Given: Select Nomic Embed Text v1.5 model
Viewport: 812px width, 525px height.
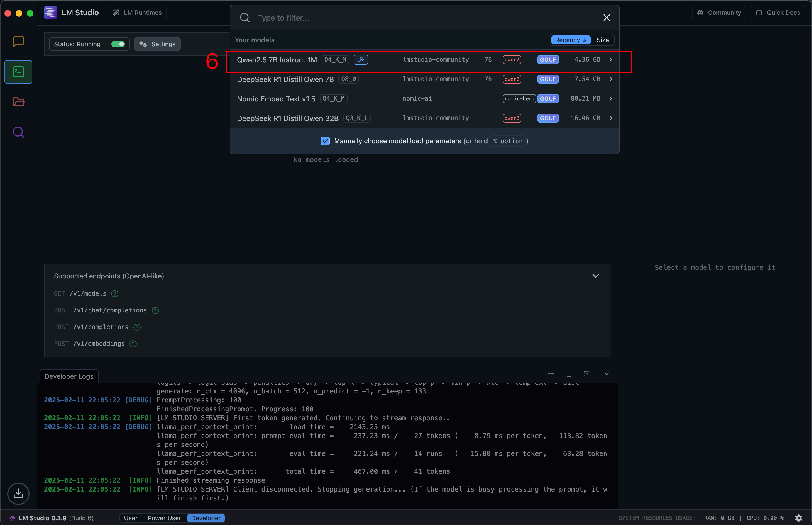Looking at the screenshot, I should coord(424,99).
